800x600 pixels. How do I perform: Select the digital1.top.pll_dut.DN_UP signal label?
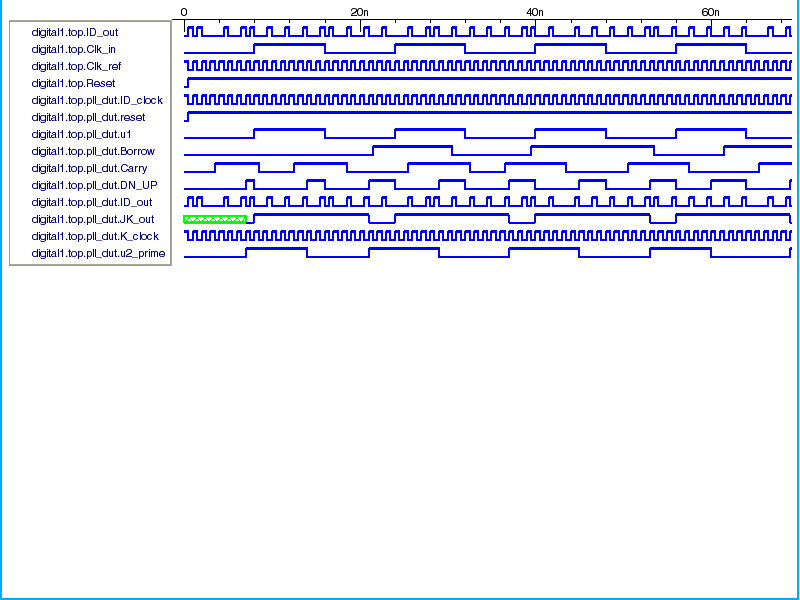point(94,185)
